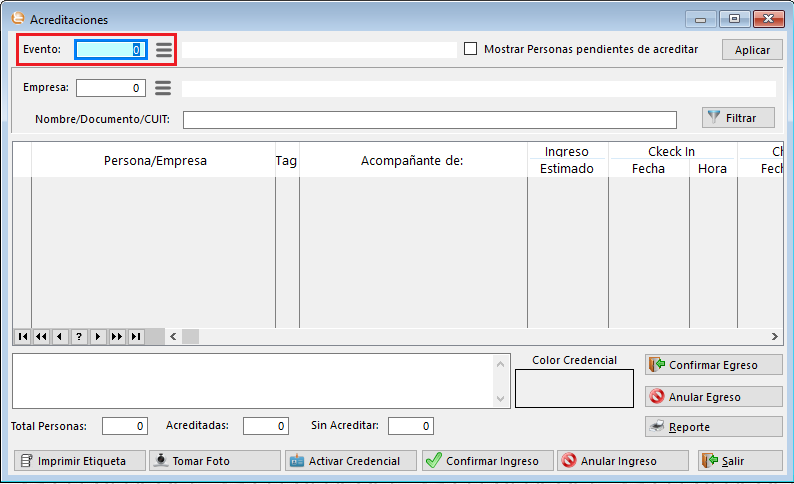This screenshot has width=794, height=484.
Task: Go to next record arrow
Action: (x=98, y=337)
